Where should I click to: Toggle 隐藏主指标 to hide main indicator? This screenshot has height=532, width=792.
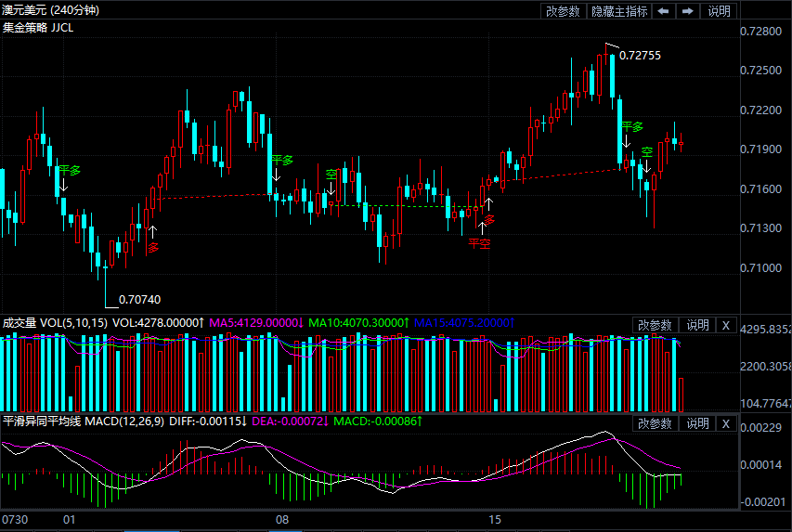(619, 11)
